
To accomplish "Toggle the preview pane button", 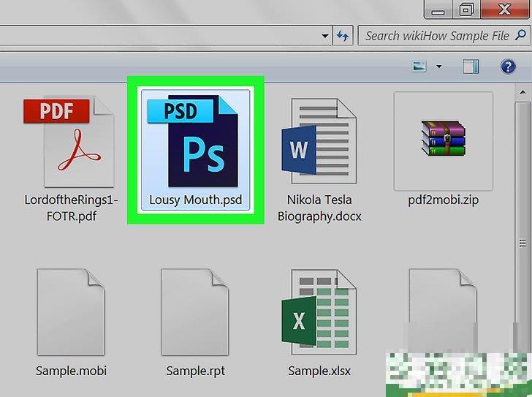I will [471, 67].
